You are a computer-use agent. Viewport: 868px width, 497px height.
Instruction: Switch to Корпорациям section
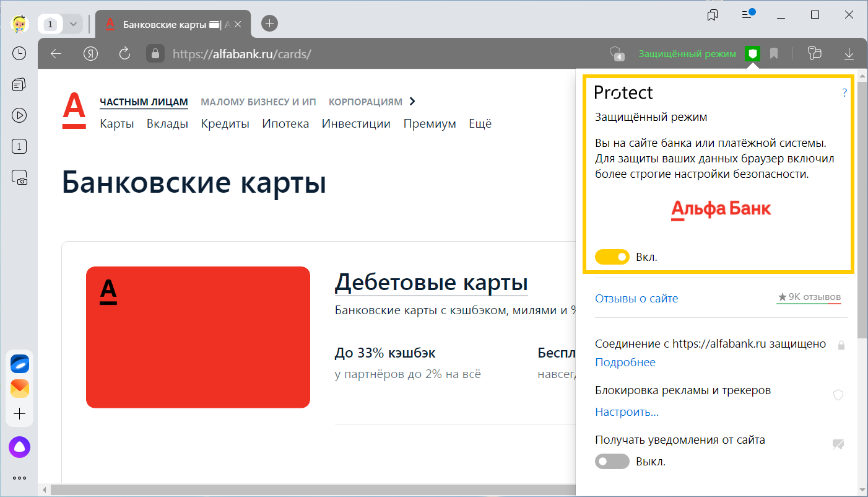365,102
